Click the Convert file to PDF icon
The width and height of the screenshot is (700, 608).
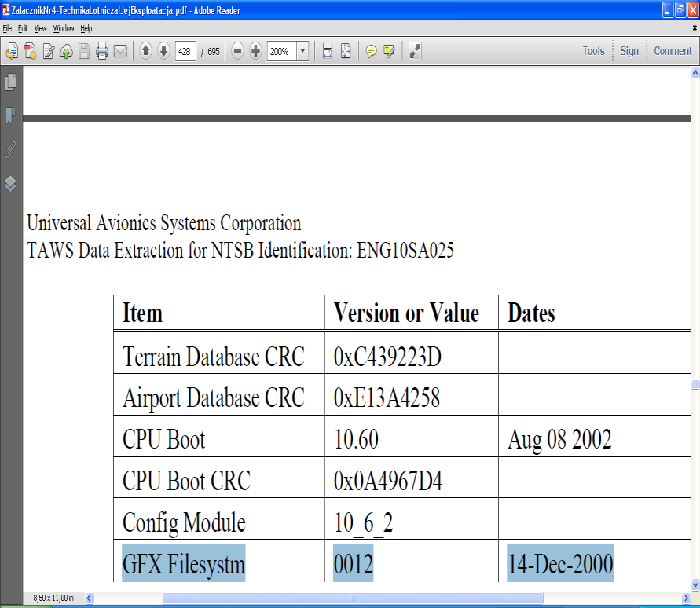pos(30,51)
